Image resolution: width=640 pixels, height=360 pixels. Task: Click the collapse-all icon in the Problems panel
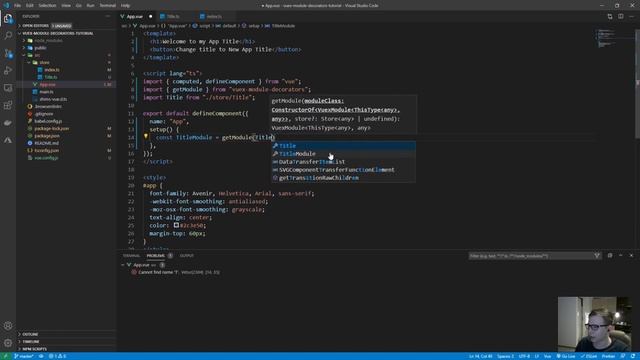[x=610, y=256]
